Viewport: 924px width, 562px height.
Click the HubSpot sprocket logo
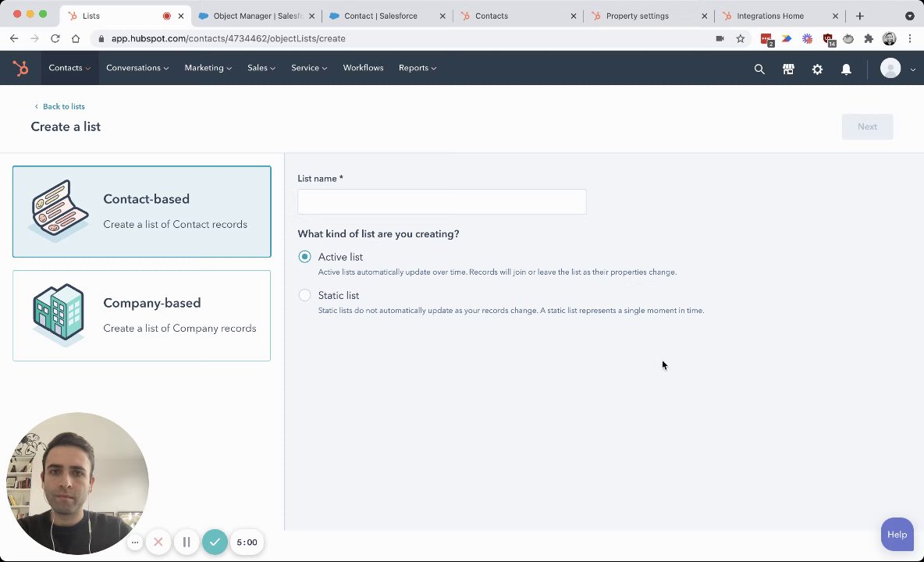tap(21, 69)
